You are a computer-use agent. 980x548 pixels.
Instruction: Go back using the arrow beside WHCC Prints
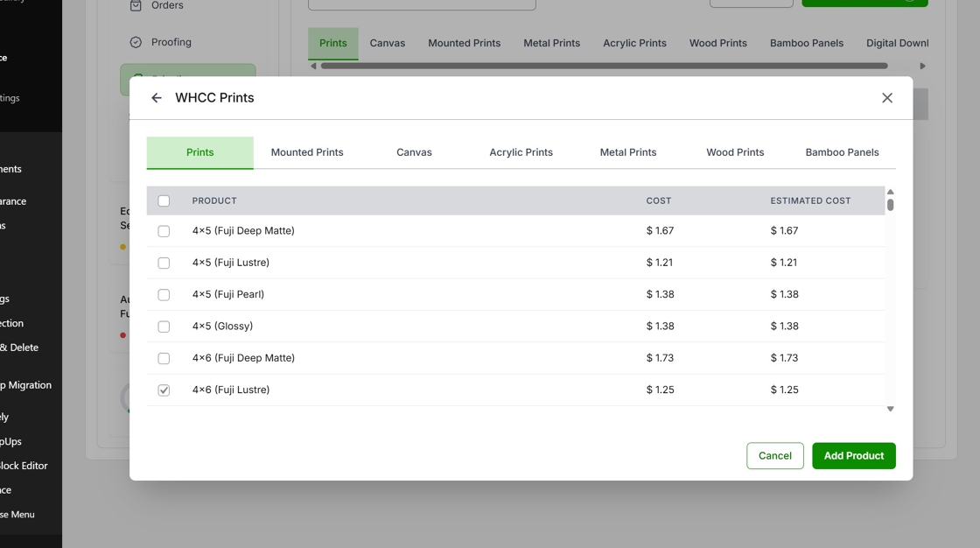tap(157, 97)
